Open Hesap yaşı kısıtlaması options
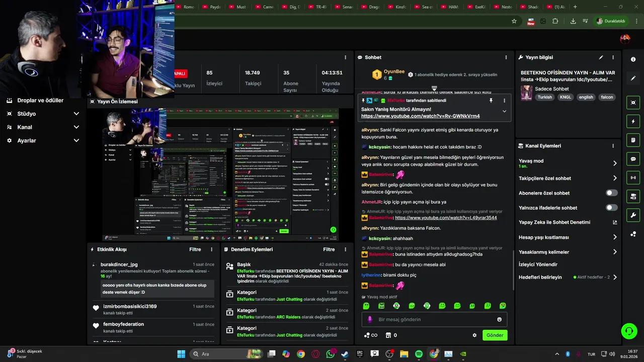The height and width of the screenshot is (362, 644). click(x=614, y=237)
